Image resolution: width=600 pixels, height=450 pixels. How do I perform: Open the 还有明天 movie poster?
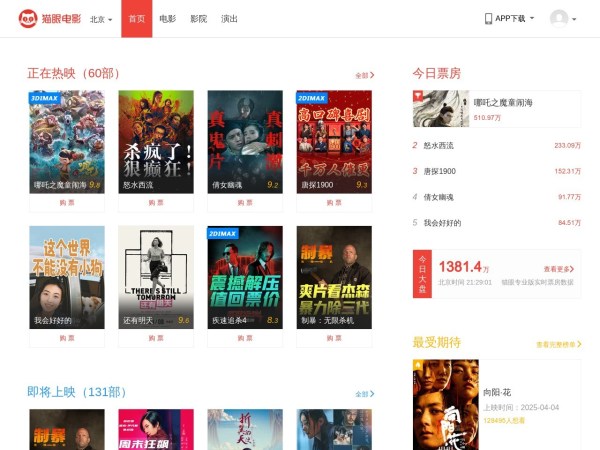(156, 270)
